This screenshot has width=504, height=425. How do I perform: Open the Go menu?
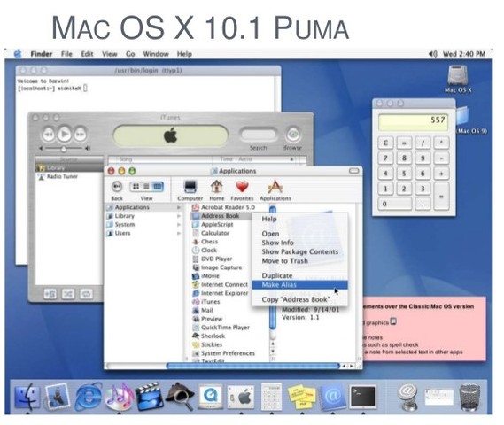[x=130, y=54]
